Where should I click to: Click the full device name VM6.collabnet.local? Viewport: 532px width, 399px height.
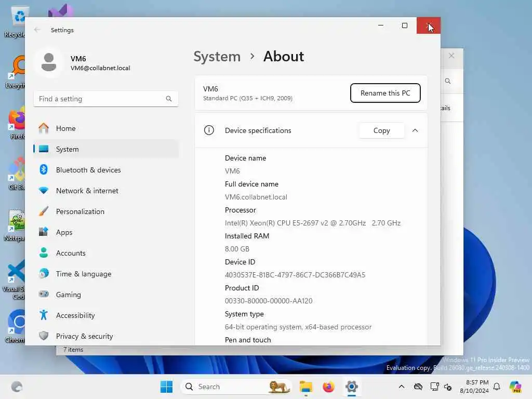[x=256, y=197]
